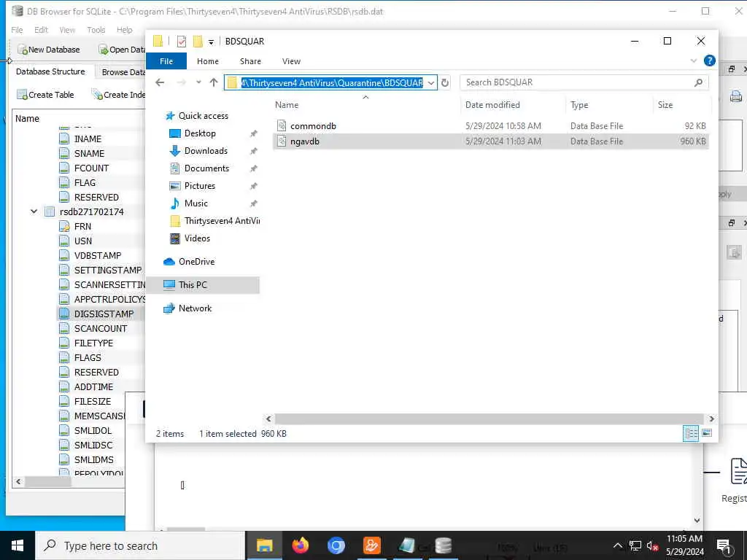
Task: Click the Windows Start button
Action: coord(18,545)
